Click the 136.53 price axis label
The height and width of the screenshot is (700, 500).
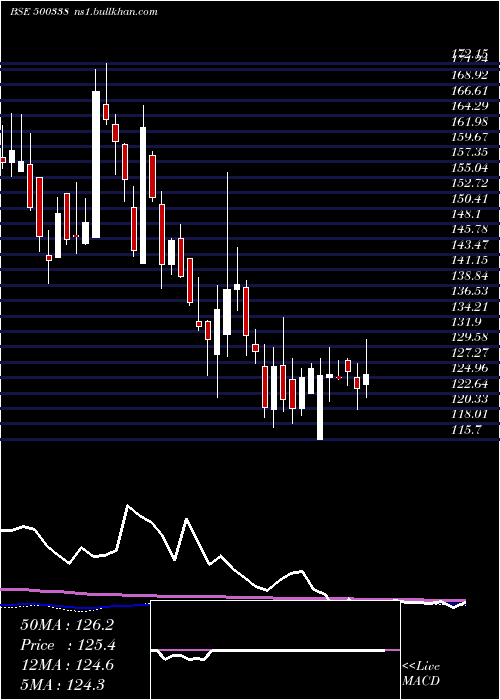click(x=468, y=291)
